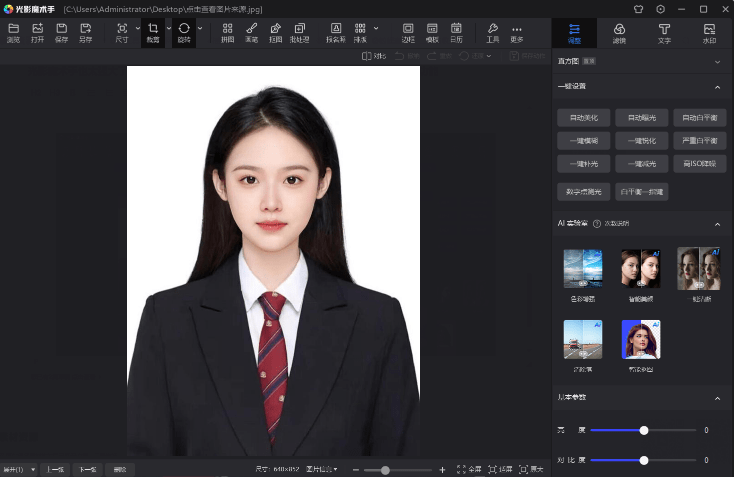Open the Calendar (日历) tool

pyautogui.click(x=456, y=32)
